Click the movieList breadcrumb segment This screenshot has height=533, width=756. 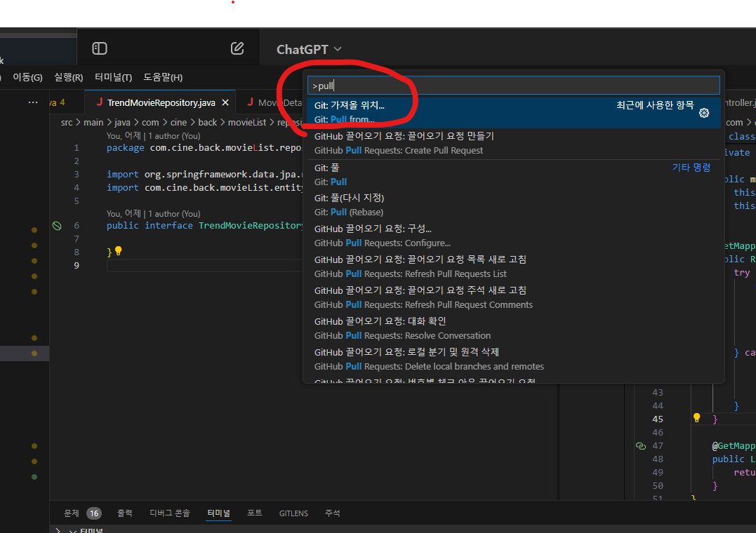tap(247, 123)
